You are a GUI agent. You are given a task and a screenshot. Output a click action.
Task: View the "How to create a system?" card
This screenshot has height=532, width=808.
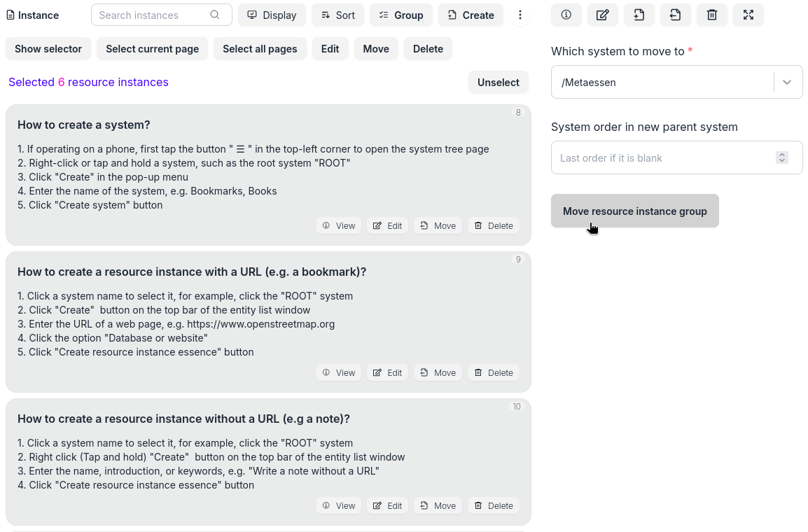339,226
